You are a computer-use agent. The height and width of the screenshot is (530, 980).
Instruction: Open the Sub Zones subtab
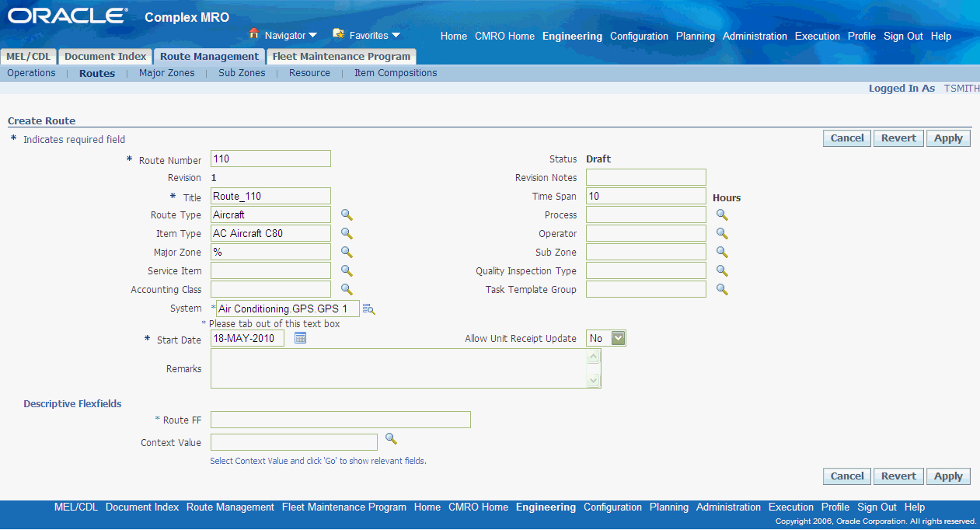tap(242, 73)
